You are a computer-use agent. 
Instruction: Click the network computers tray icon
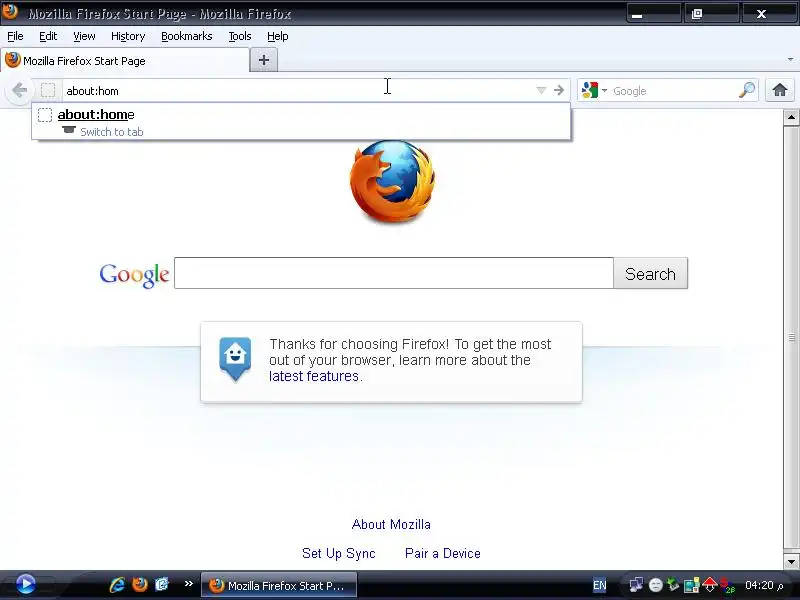636,585
